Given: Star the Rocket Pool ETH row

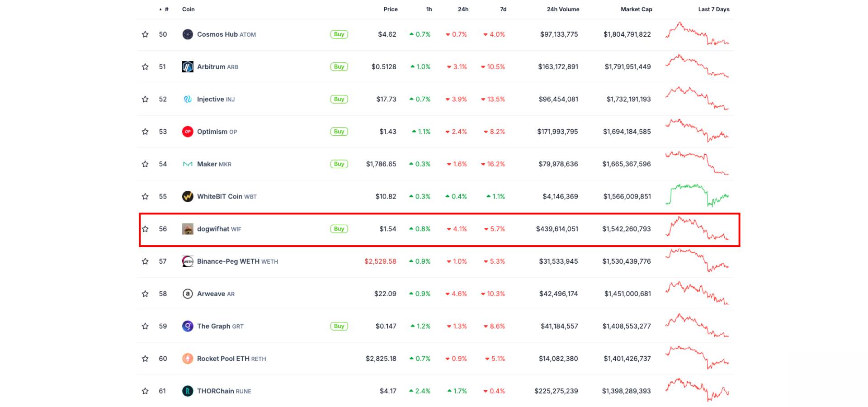Looking at the screenshot, I should pyautogui.click(x=145, y=359).
